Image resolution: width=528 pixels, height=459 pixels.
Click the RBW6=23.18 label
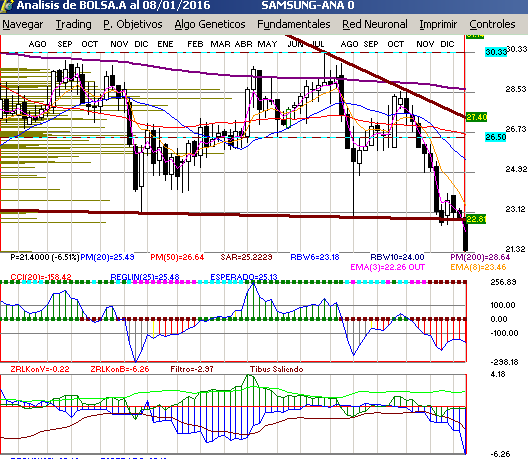point(315,257)
